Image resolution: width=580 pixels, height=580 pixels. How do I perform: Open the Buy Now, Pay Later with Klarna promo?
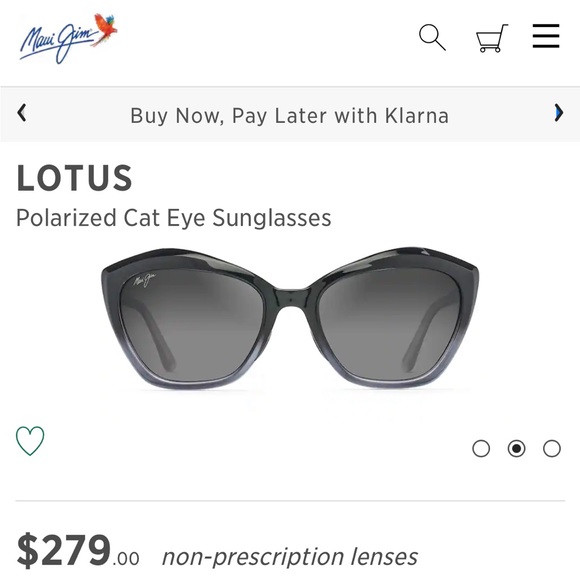tap(290, 115)
